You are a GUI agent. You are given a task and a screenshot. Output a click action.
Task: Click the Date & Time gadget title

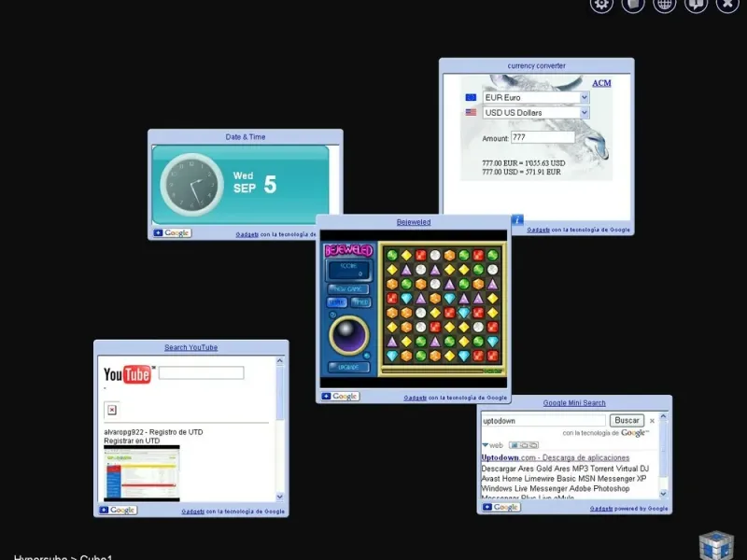tap(246, 136)
